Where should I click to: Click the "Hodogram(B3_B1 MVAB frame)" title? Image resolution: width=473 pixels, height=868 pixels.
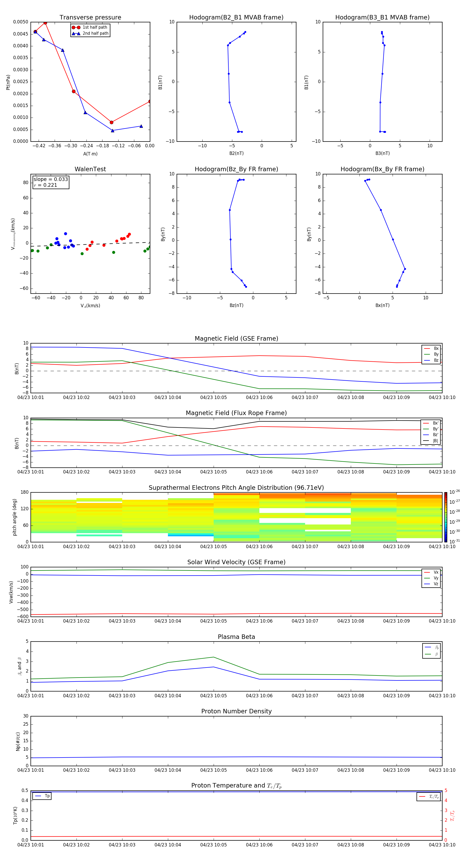382,17
